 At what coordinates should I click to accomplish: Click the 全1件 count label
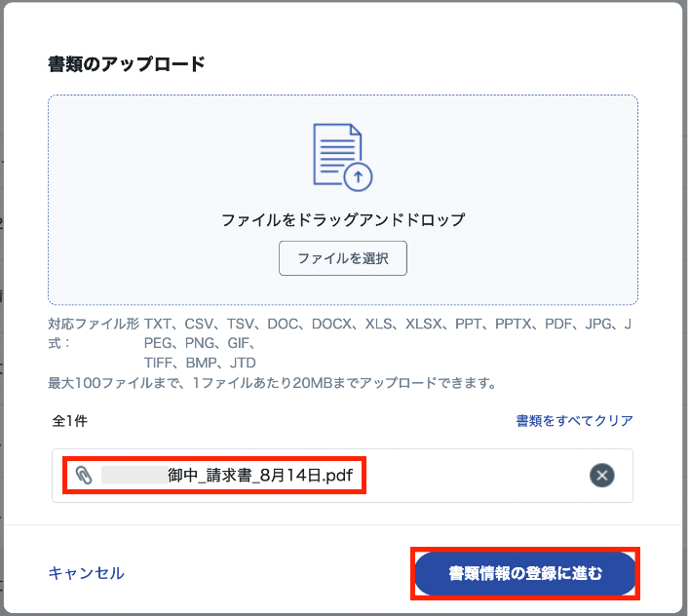(70, 421)
